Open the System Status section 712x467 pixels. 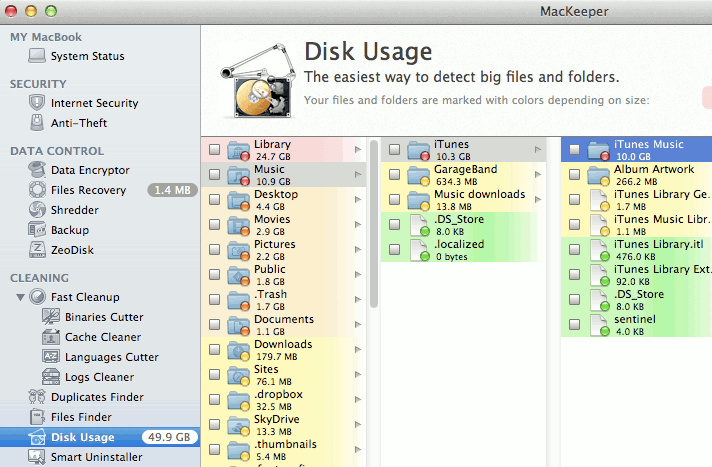[88, 56]
